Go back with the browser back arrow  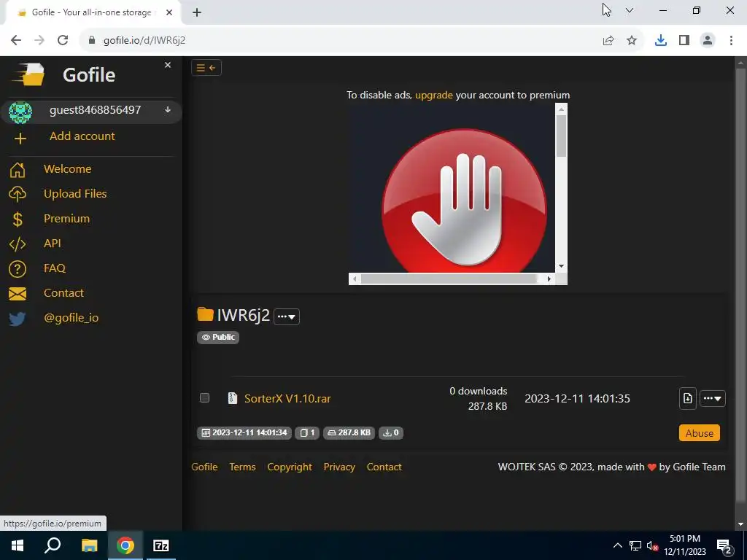pyautogui.click(x=16, y=40)
